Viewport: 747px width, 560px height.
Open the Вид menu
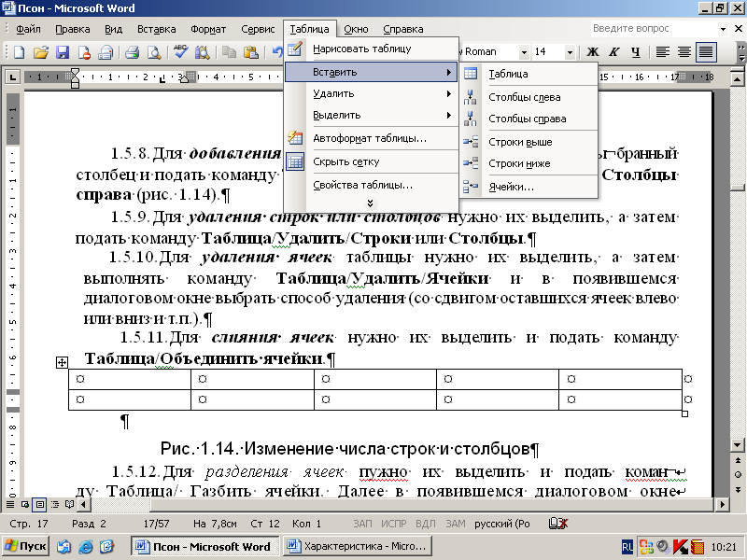(x=113, y=29)
